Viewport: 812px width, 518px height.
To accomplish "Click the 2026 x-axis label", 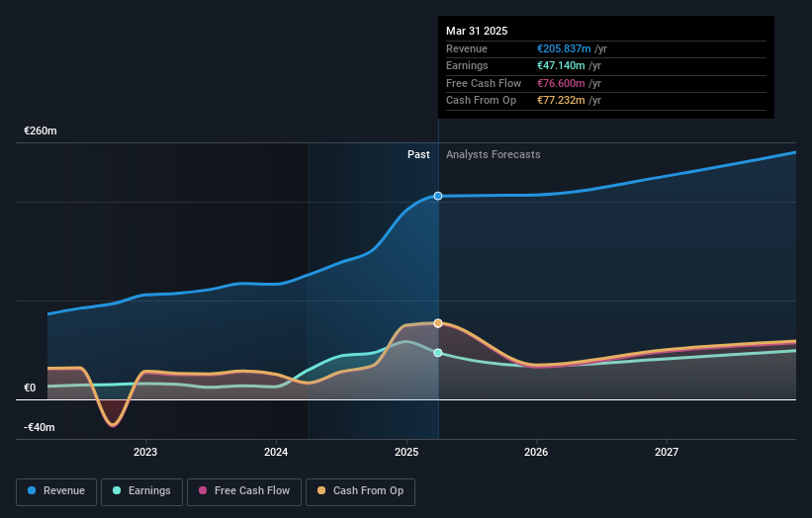I will pos(536,453).
